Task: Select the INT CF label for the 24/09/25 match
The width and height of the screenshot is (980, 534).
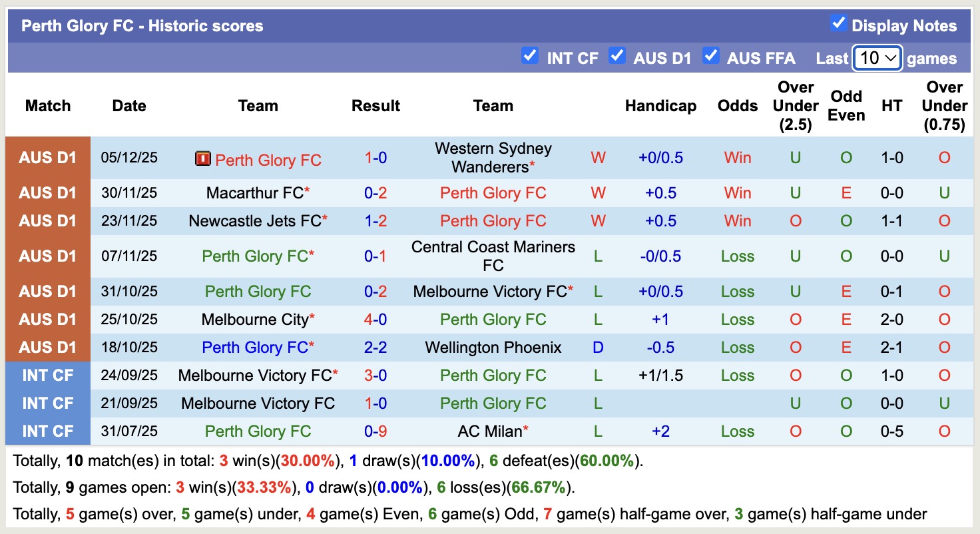Action: point(47,375)
